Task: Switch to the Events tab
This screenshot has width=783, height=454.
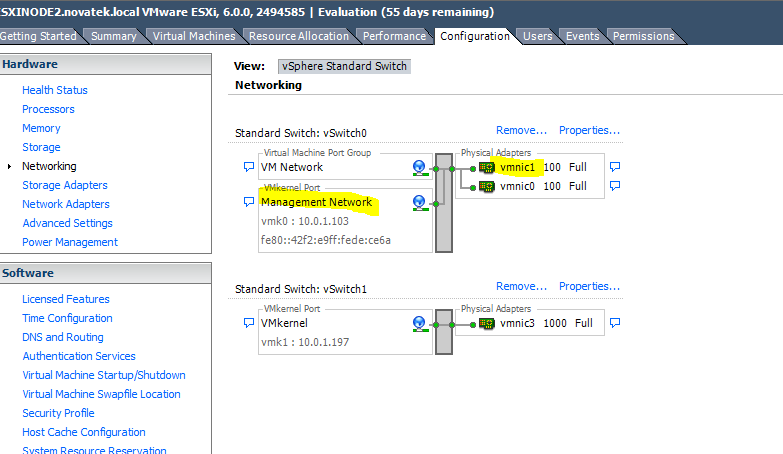Action: pyautogui.click(x=582, y=36)
